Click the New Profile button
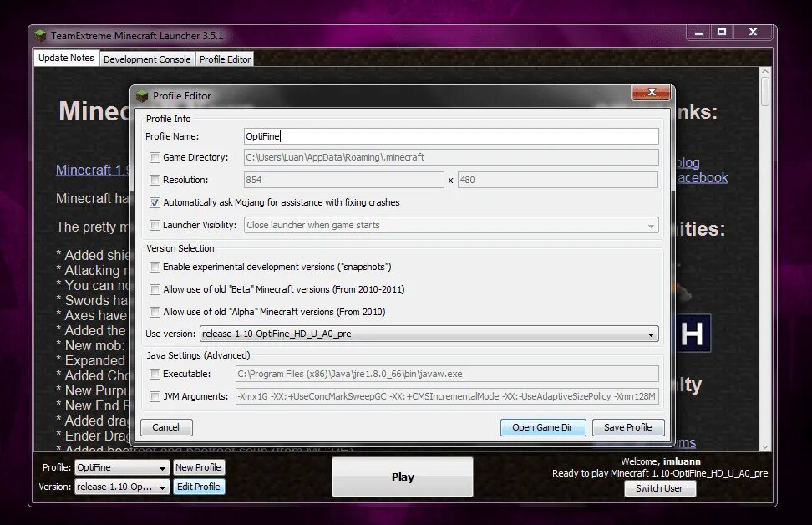 pyautogui.click(x=198, y=467)
